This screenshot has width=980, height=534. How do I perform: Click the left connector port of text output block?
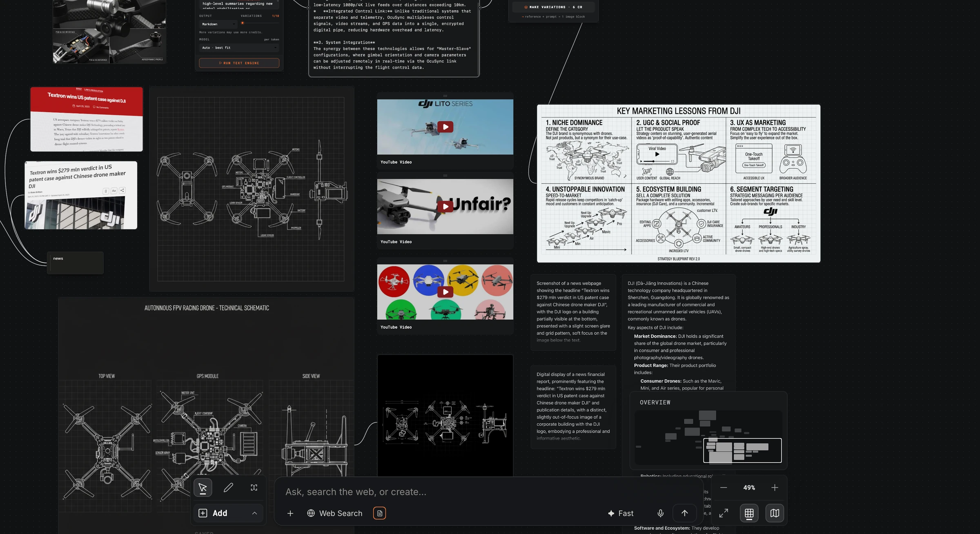tap(309, 7)
